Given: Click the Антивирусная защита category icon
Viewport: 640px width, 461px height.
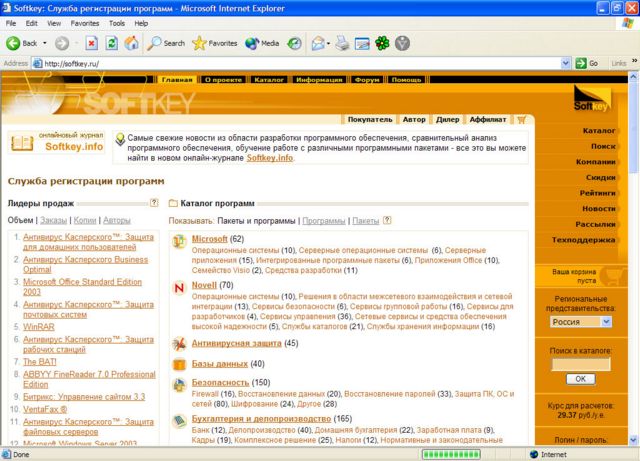Looking at the screenshot, I should pyautogui.click(x=179, y=344).
